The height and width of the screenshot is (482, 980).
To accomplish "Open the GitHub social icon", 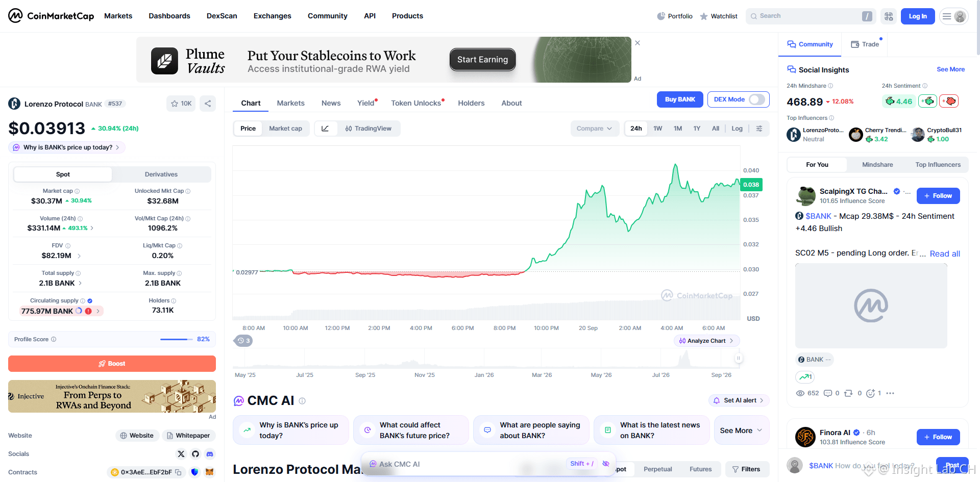I will pos(195,454).
